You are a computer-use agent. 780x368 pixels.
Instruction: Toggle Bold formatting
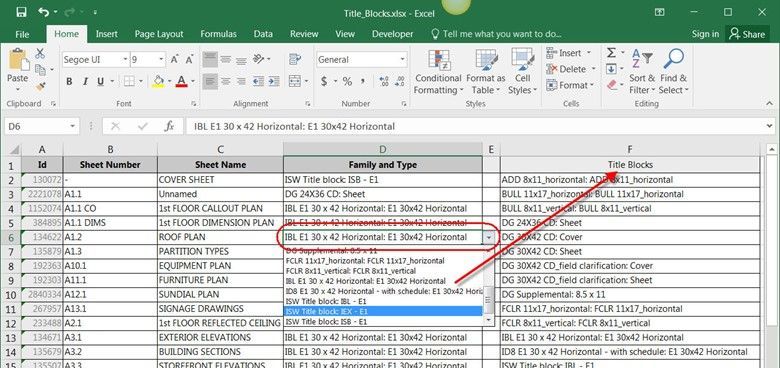(69, 82)
